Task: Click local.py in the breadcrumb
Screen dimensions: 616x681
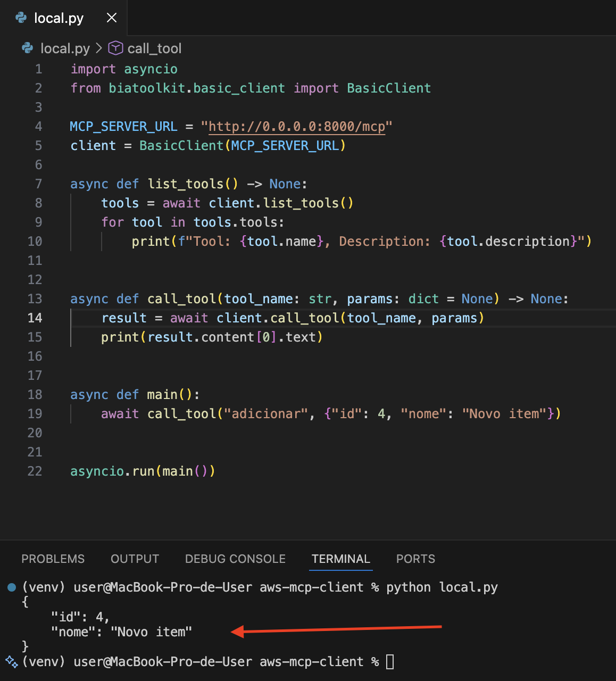Action: tap(65, 48)
